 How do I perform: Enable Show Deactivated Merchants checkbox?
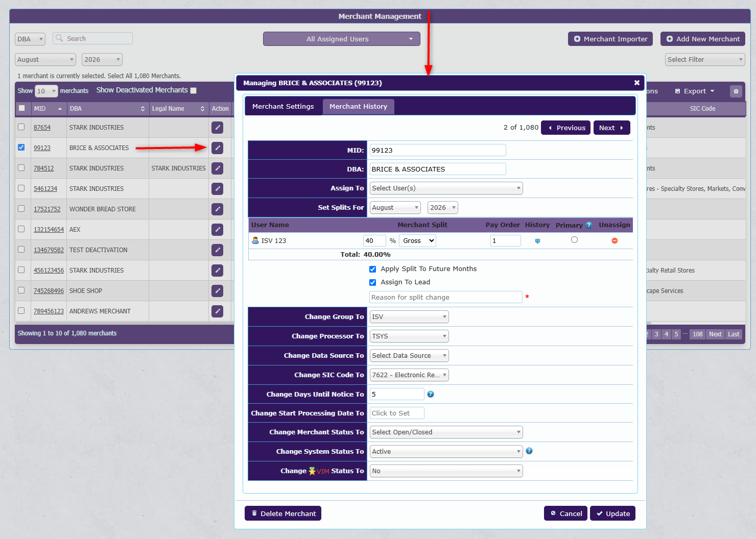point(194,91)
